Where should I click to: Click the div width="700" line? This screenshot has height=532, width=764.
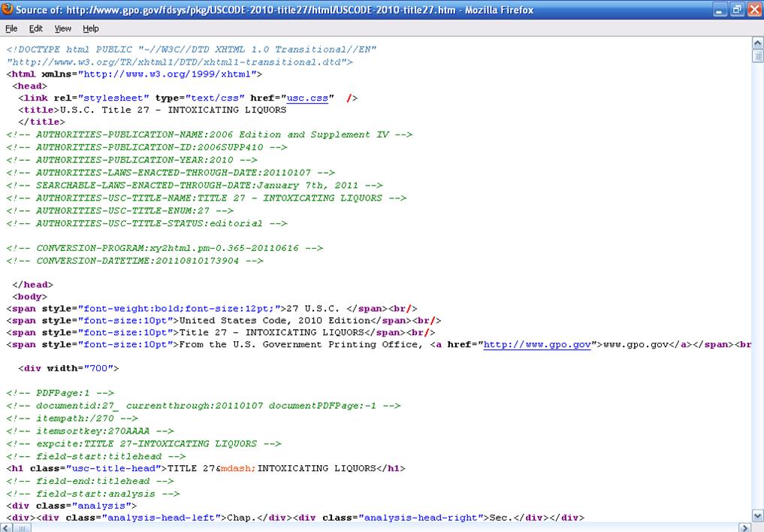[x=68, y=368]
